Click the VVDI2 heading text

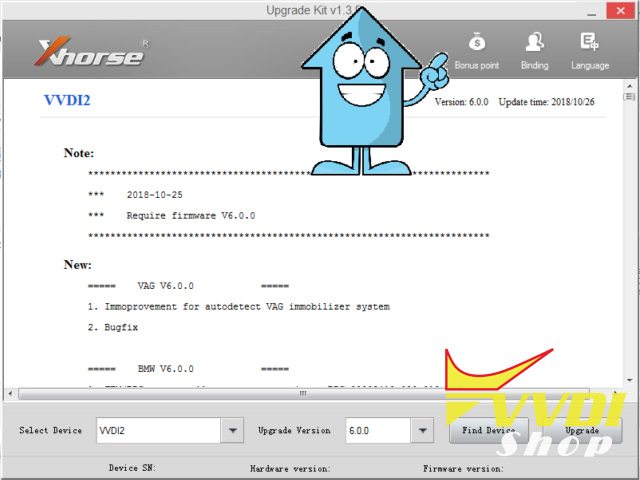pos(67,100)
